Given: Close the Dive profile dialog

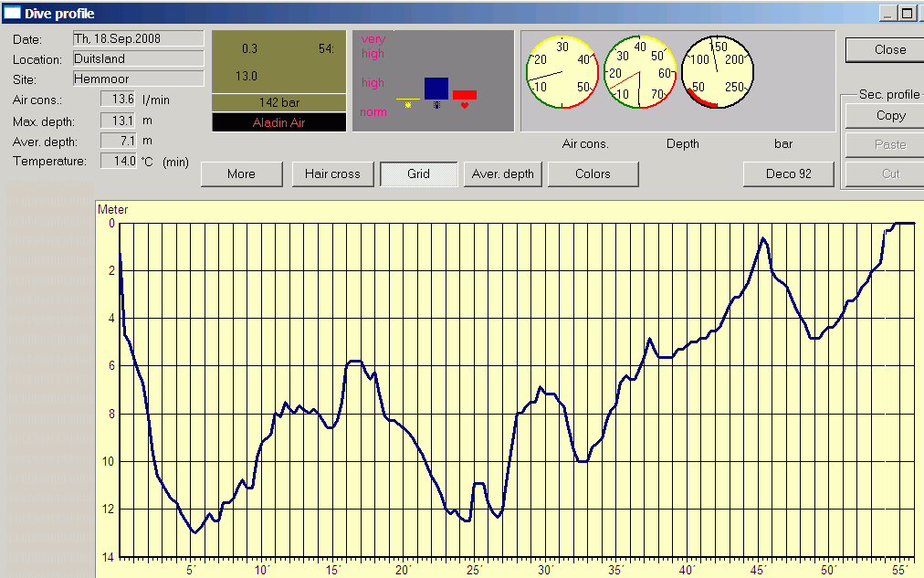Looking at the screenshot, I should (x=885, y=50).
